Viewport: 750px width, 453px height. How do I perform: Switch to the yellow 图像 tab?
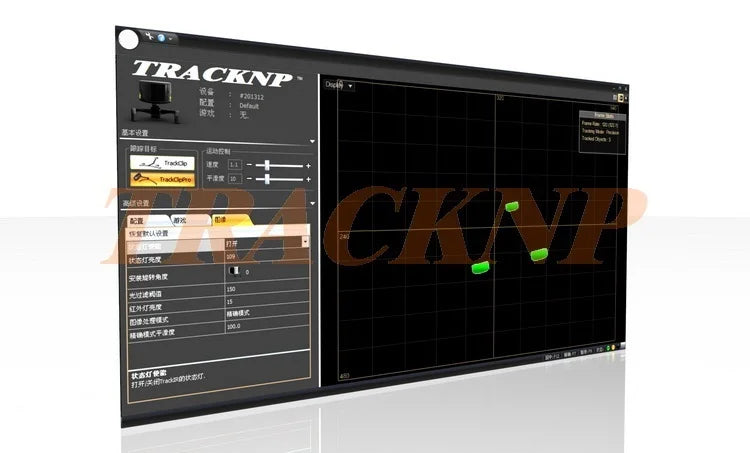tap(232, 220)
